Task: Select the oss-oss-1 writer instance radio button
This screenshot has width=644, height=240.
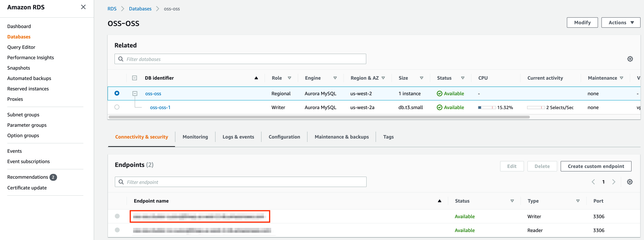Action: 117,107
